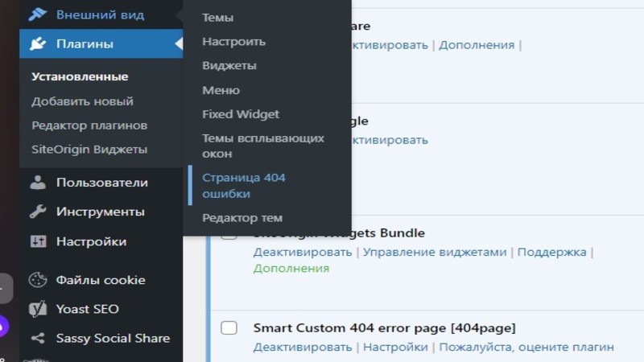The height and width of the screenshot is (362, 644).
Task: Click the cookie icon for Файлы cookie
Action: pyautogui.click(x=38, y=280)
